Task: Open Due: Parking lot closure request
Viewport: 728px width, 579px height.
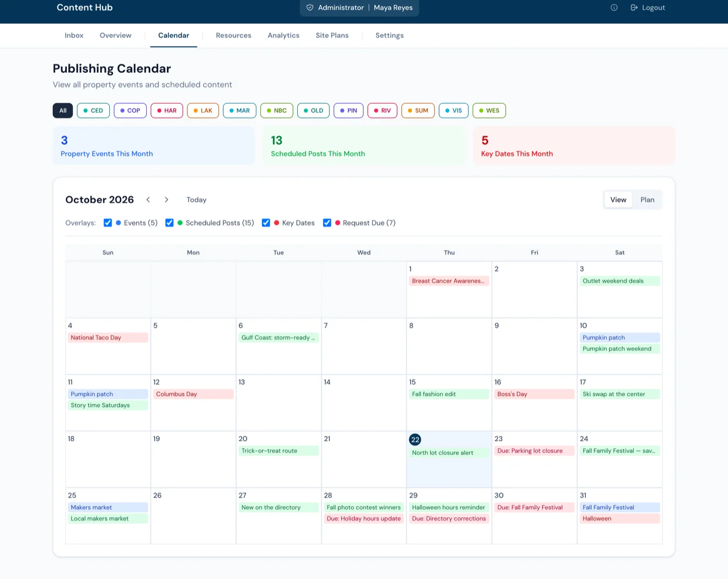Action: pos(534,451)
